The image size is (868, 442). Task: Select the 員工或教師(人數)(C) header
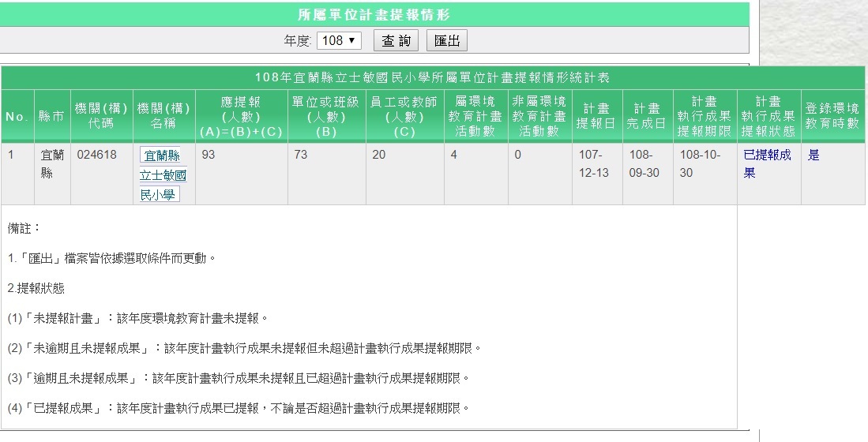point(404,116)
